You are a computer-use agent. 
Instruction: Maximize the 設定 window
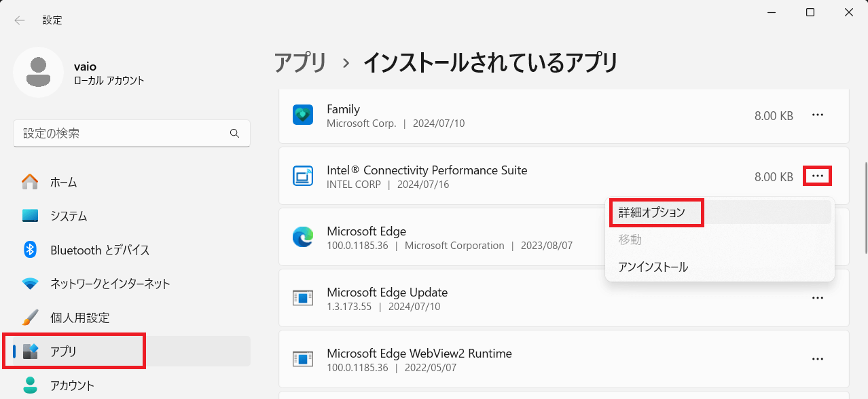click(x=810, y=12)
